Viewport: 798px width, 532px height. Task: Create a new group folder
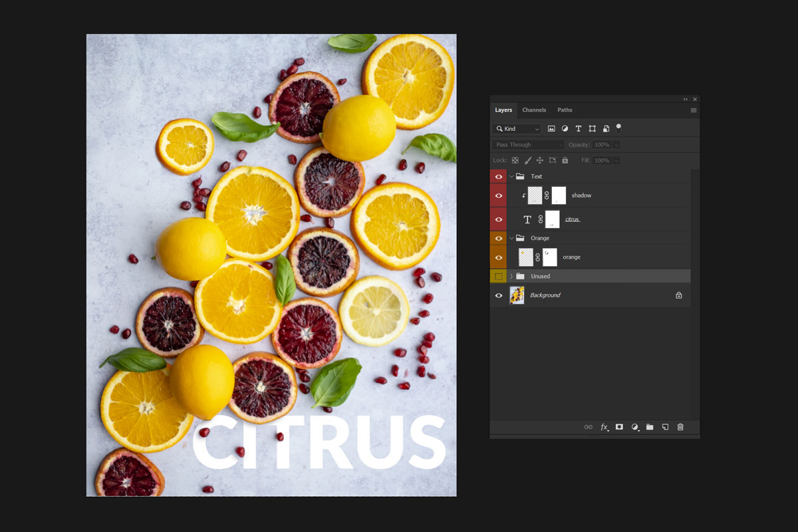650,427
